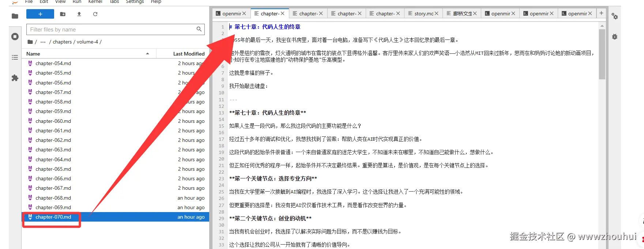Screen dimensions: 644x249
Task: Click bold line '**第二个关键节点：创业的动机**'
Action: click(270, 218)
